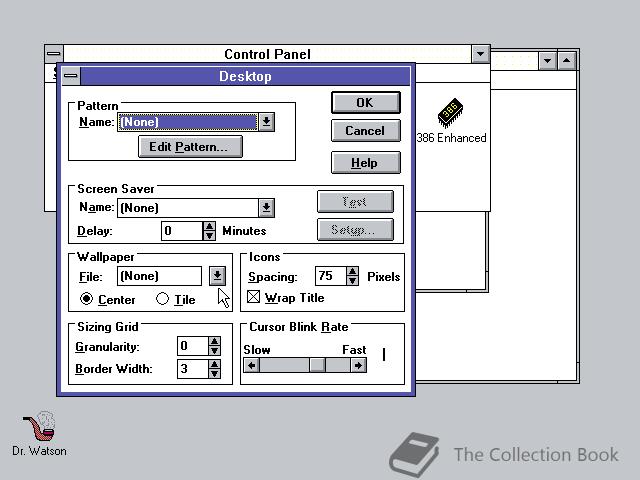Minimize the Control Panel window
The image size is (640, 480).
pos(480,53)
